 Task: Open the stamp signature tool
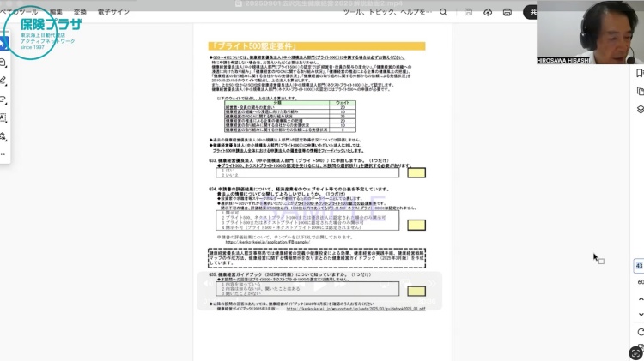tap(3, 135)
